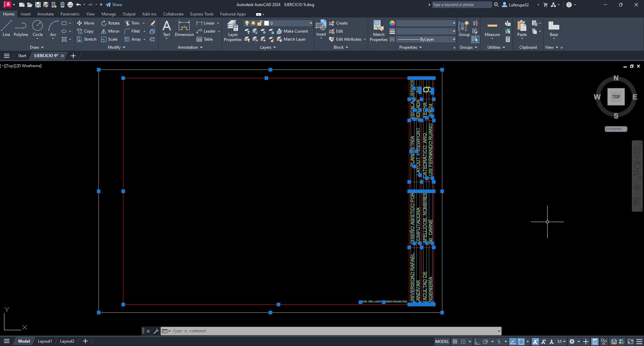This screenshot has width=644, height=346.
Task: Toggle Clean Screen mode in status bar
Action: [x=631, y=342]
